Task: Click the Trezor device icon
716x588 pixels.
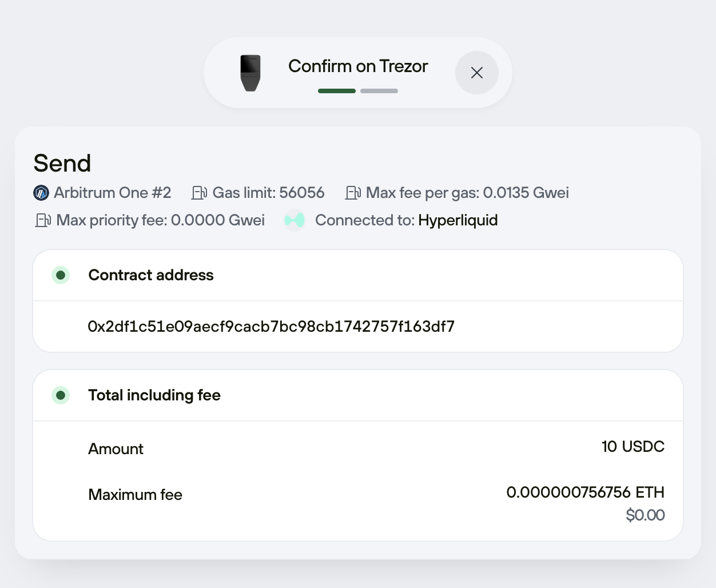Action: [250, 73]
